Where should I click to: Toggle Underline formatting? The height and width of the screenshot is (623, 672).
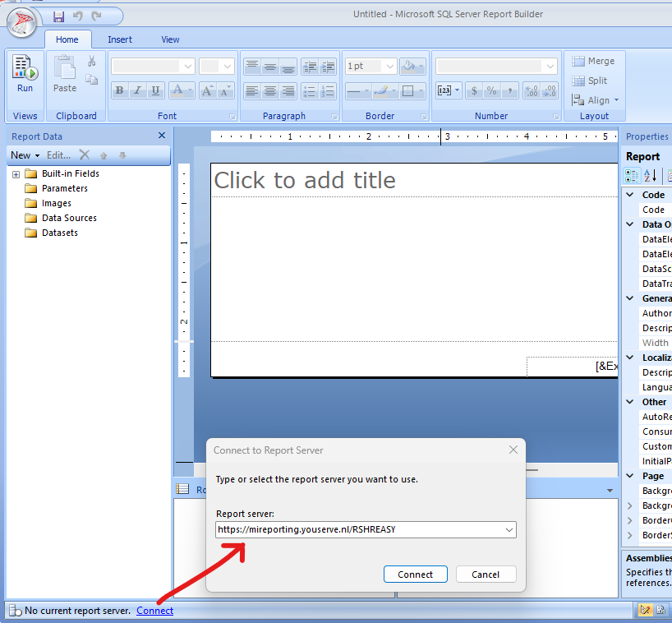(x=155, y=90)
